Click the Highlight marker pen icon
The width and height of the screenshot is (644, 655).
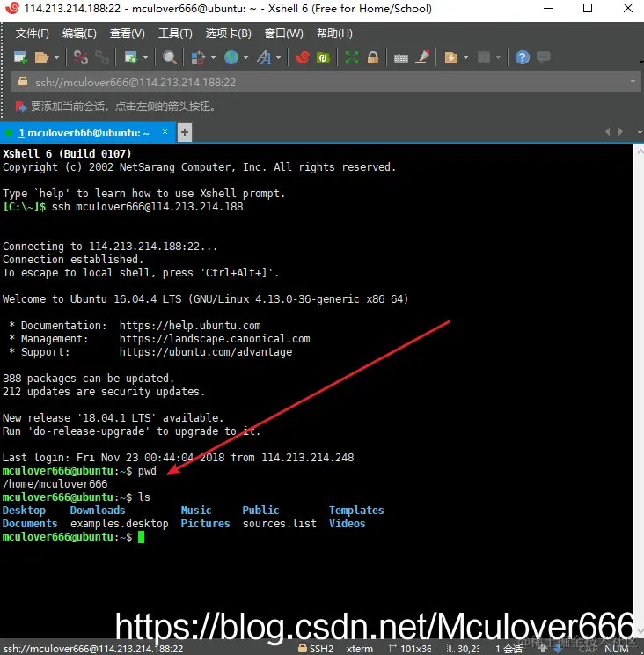422,57
